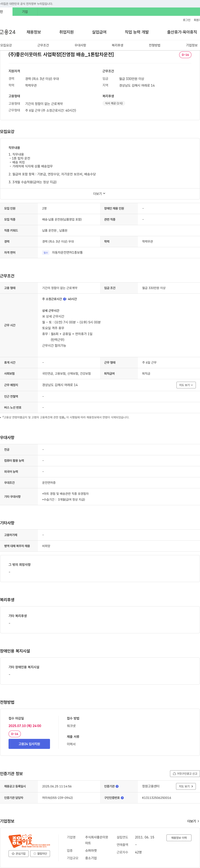Open the 채용정보 menu

pyautogui.click(x=34, y=32)
